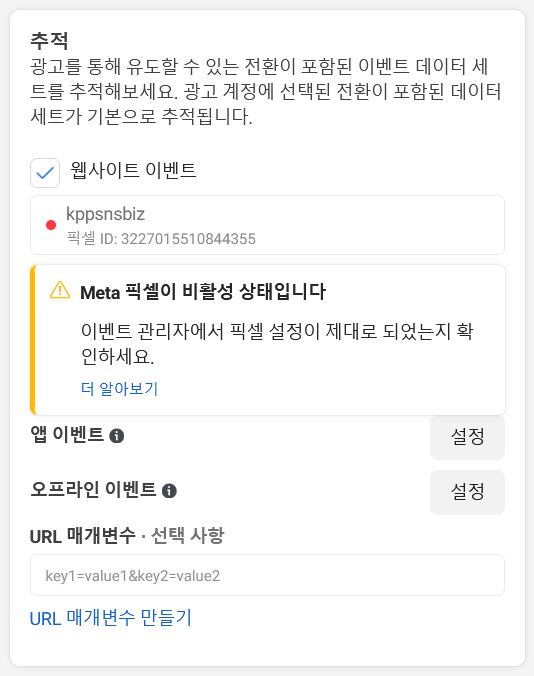
Task: Click the 웹사이트 이벤트 label text
Action: point(133,170)
